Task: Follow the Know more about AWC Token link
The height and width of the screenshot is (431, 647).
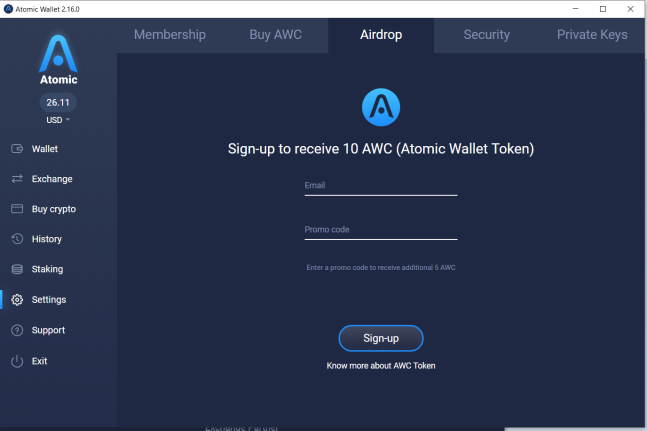Action: coord(381,366)
